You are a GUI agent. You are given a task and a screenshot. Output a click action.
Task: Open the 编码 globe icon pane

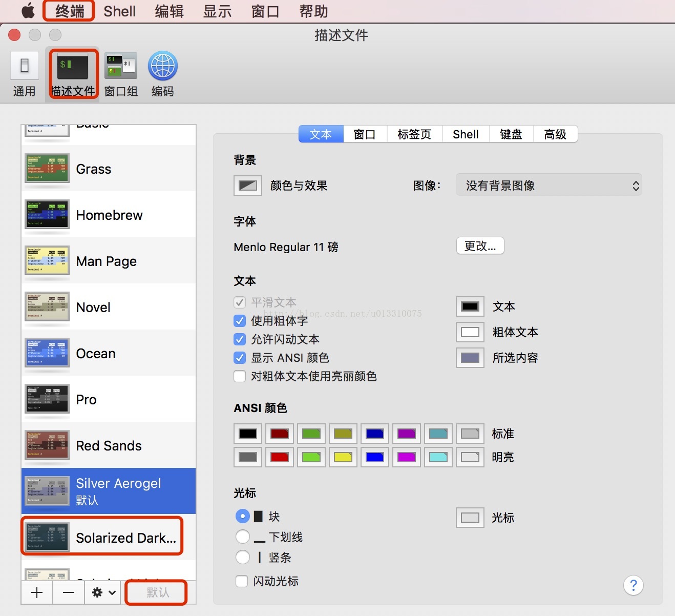click(162, 74)
